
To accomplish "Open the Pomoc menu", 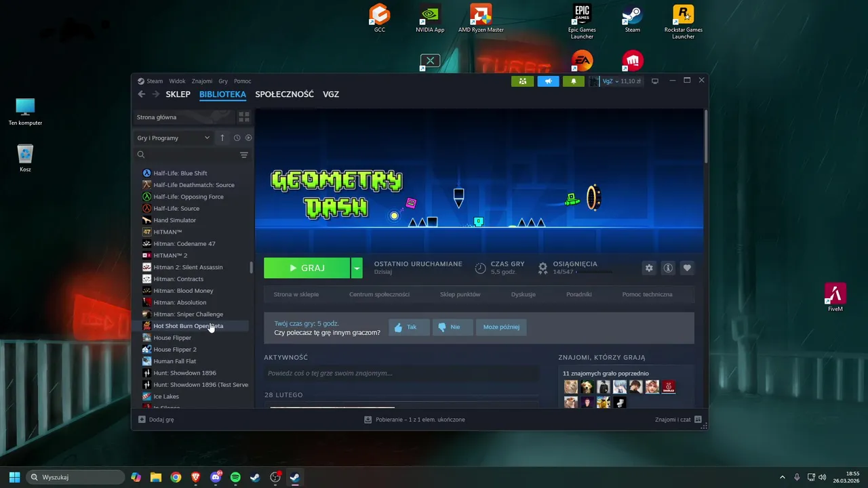I will [x=242, y=81].
